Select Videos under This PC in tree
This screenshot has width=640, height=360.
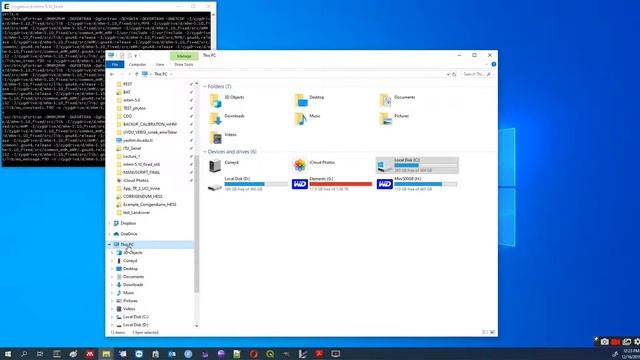129,309
